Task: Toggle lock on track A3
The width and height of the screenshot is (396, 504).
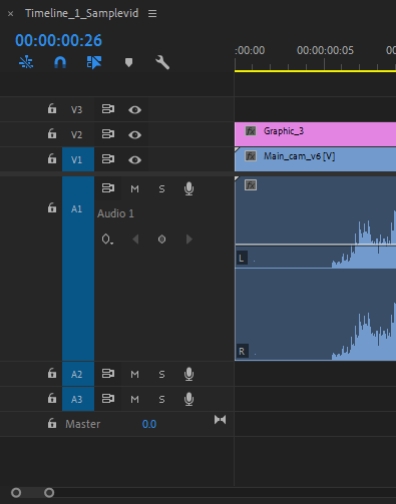Action: [x=52, y=398]
